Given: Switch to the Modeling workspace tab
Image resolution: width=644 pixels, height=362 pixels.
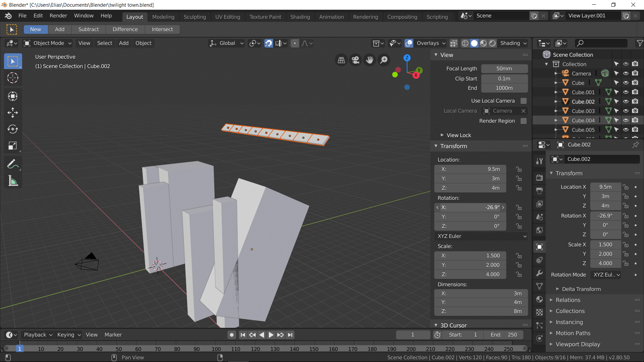Looking at the screenshot, I should (x=163, y=17).
